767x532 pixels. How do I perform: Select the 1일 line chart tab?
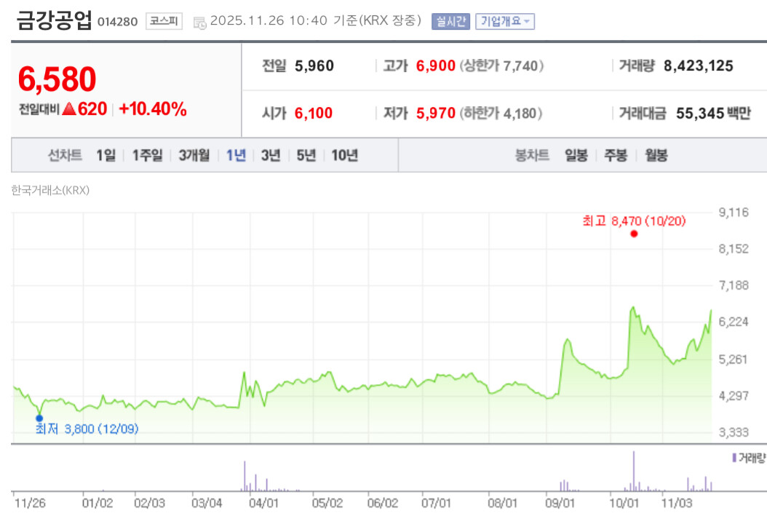[106, 156]
